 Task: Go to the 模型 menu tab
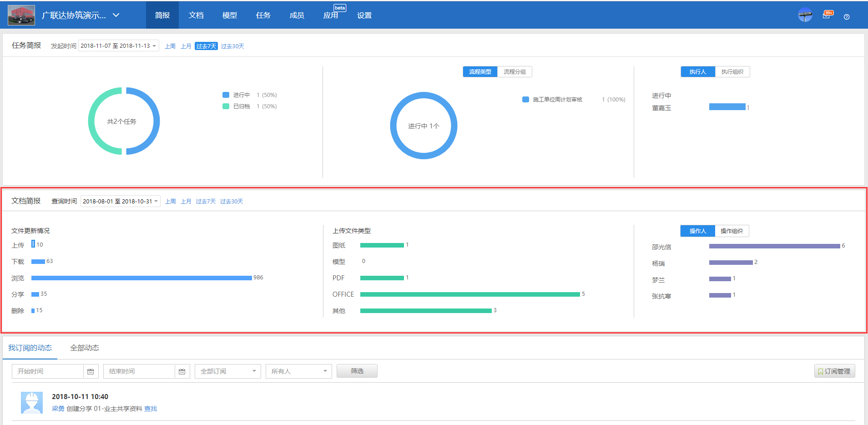coord(229,15)
